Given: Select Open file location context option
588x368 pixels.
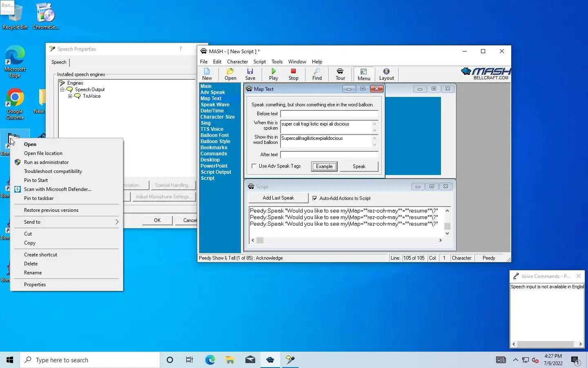Looking at the screenshot, I should click(67, 153).
